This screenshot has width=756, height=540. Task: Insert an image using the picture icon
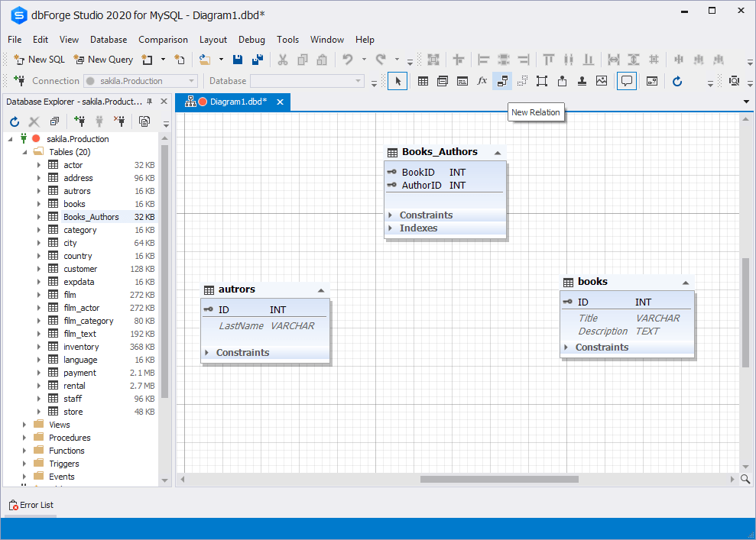602,81
